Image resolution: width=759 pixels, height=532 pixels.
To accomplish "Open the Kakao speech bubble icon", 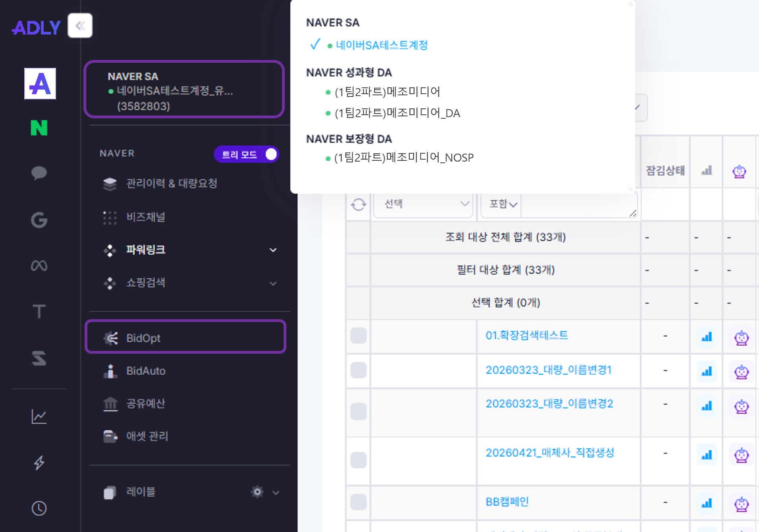I will click(x=39, y=173).
